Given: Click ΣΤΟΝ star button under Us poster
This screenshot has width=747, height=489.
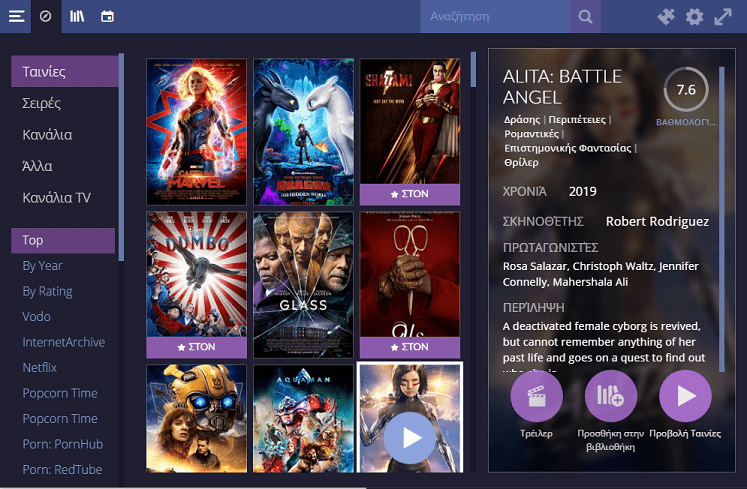Looking at the screenshot, I should click(410, 347).
